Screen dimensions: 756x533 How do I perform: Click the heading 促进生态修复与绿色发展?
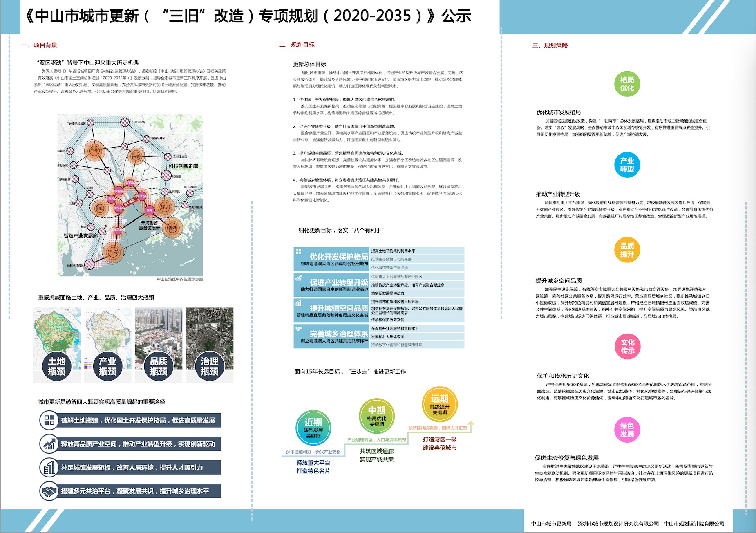(x=567, y=458)
